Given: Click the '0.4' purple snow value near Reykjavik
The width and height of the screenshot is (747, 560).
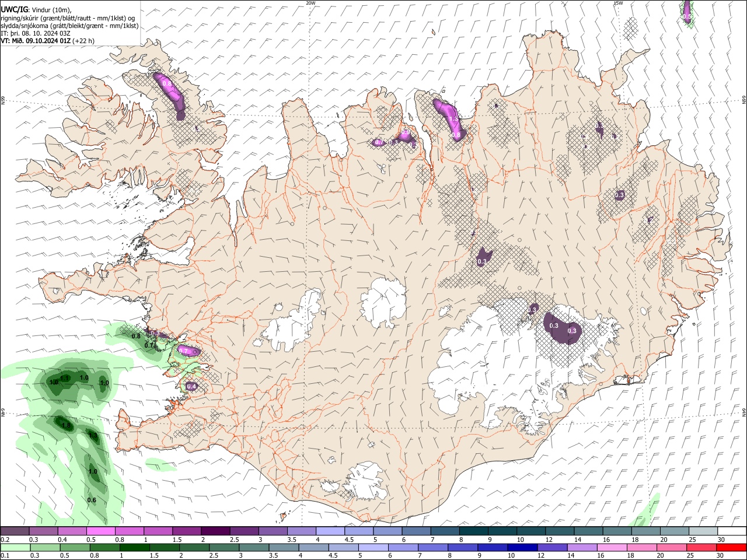Looking at the screenshot, I should (x=191, y=387).
